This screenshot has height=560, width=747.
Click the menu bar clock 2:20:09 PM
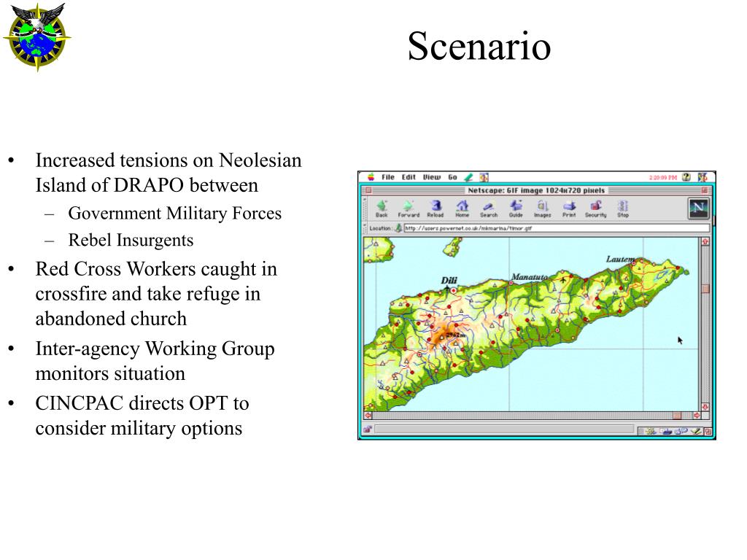pyautogui.click(x=662, y=177)
